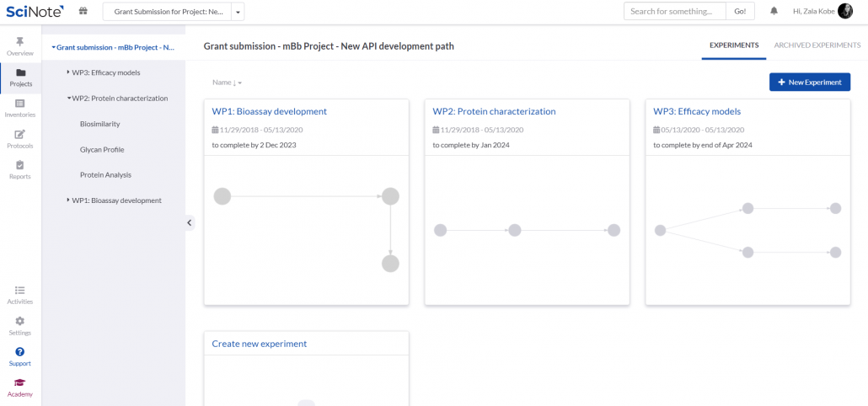Viewport: 868px width, 406px height.
Task: Click the search input field
Action: 674,11
